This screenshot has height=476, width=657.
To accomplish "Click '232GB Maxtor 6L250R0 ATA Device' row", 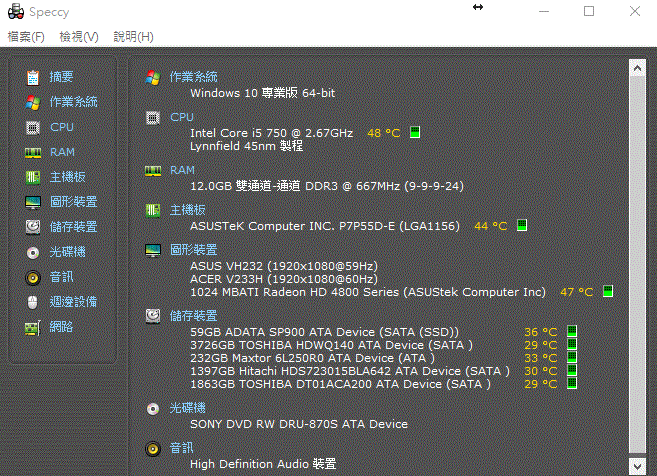I will point(312,358).
